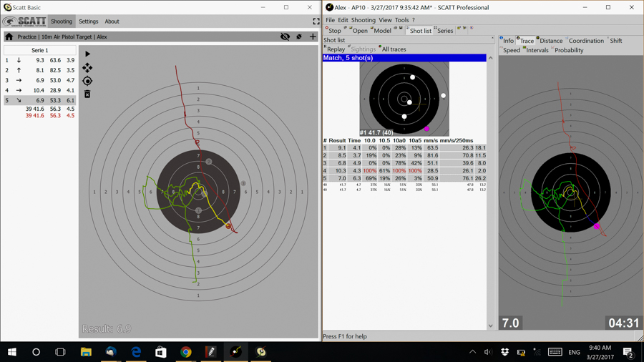Close the Shot list panel with small x

(x=492, y=38)
